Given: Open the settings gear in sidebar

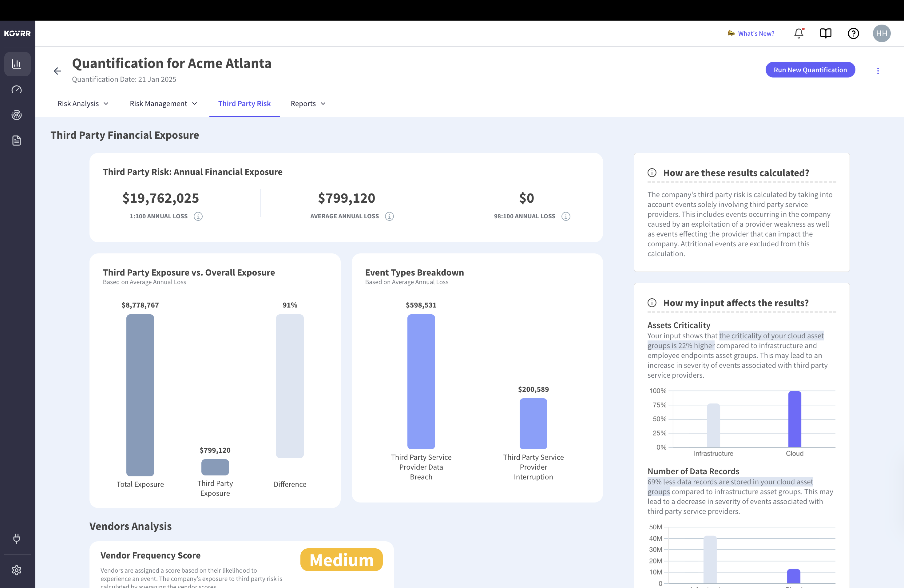Looking at the screenshot, I should point(17,570).
